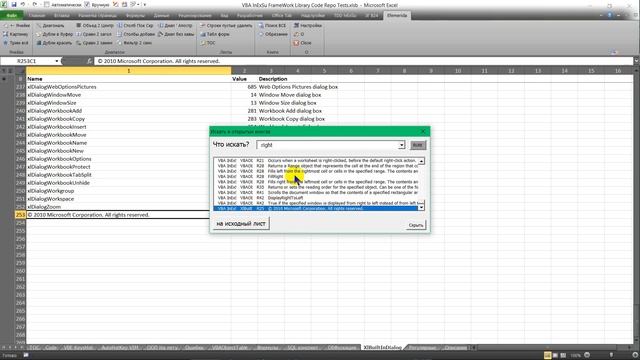Click the Дубли красить ribbon button
The image size is (640, 360).
54,43
